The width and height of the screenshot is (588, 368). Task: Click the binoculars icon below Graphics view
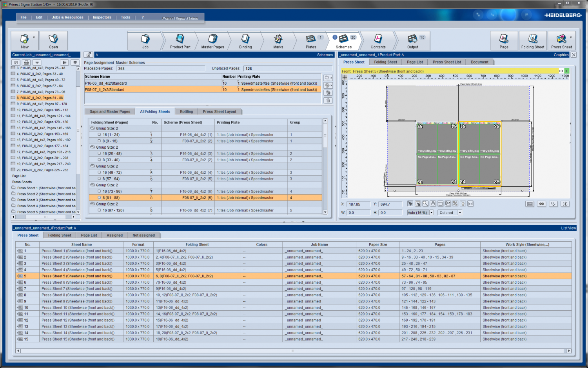(541, 204)
